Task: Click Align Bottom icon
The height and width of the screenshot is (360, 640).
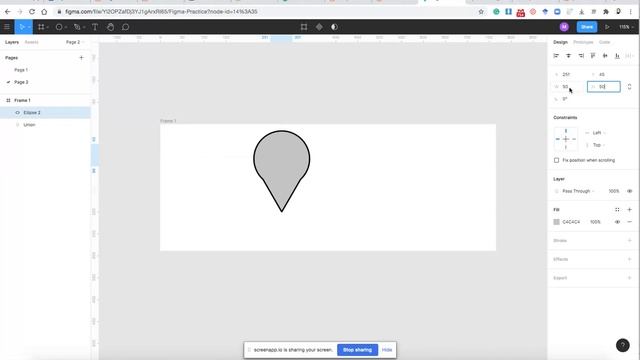Action: 618,56
